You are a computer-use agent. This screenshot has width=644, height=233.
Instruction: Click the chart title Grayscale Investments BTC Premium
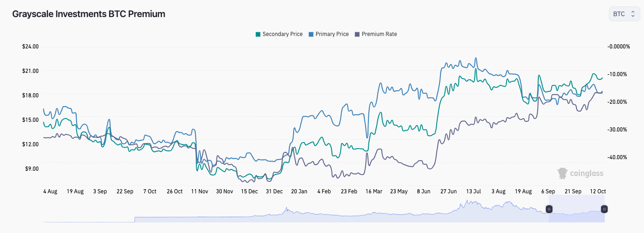89,14
